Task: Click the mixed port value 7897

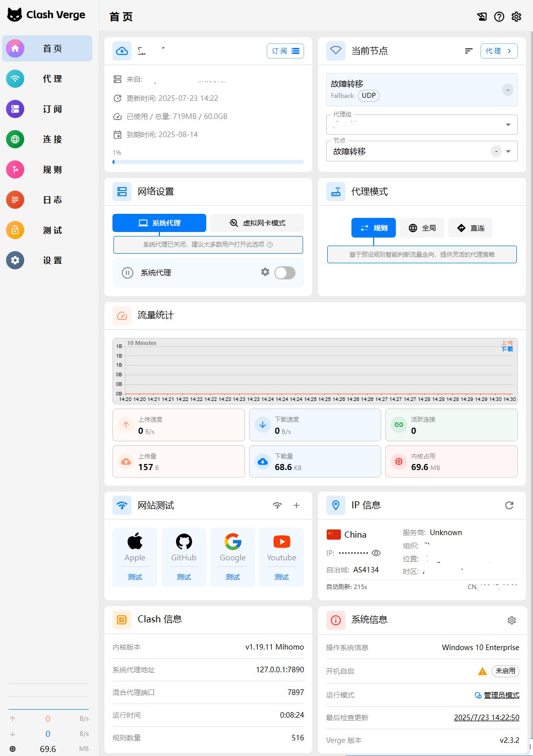Action: (295, 692)
